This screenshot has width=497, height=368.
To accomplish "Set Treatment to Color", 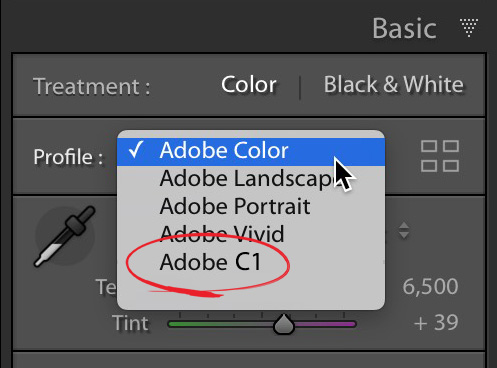I will coord(249,85).
